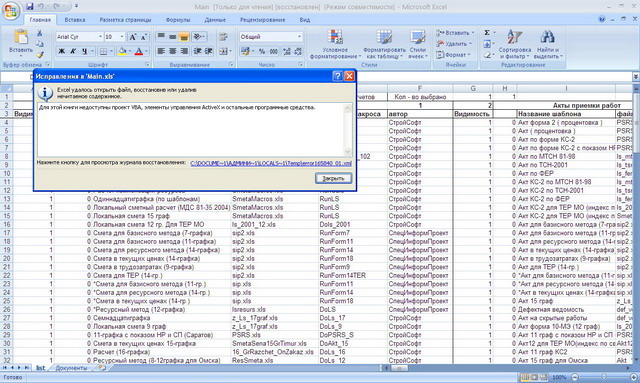Open the number format dropdown Общий

click(x=299, y=37)
